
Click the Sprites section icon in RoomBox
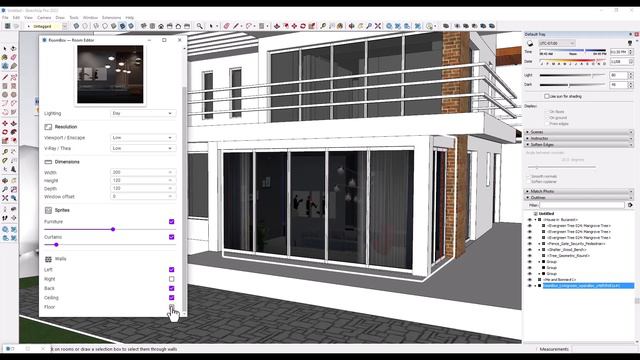48,210
